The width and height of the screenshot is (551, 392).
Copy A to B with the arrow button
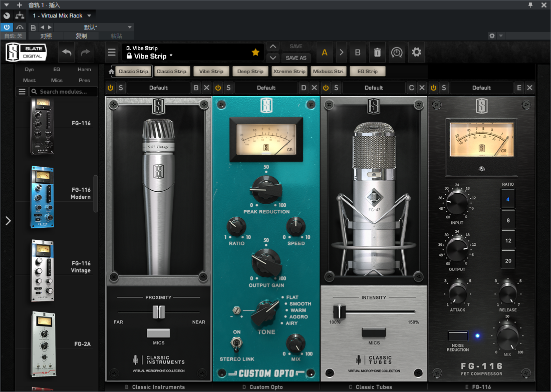point(341,53)
